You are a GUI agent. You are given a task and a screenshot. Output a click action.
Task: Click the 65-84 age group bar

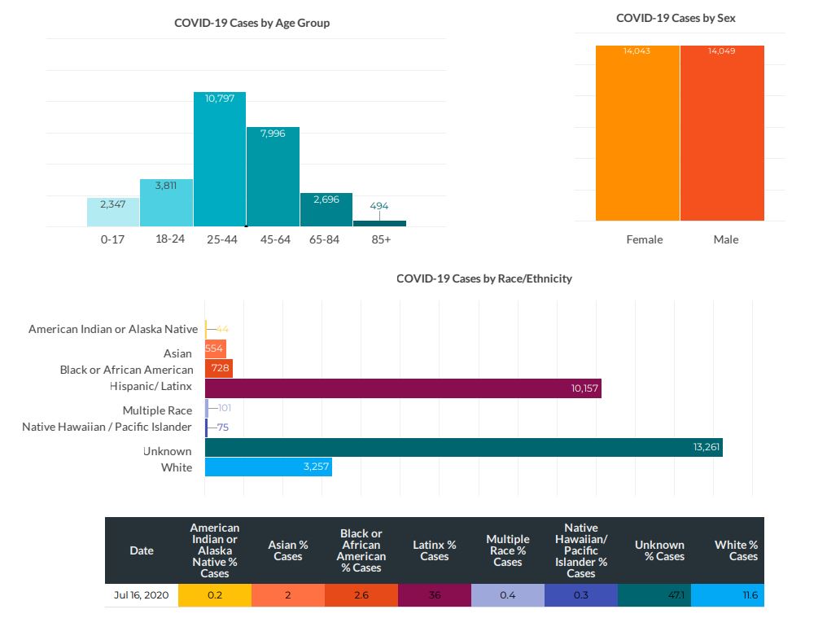tap(326, 209)
